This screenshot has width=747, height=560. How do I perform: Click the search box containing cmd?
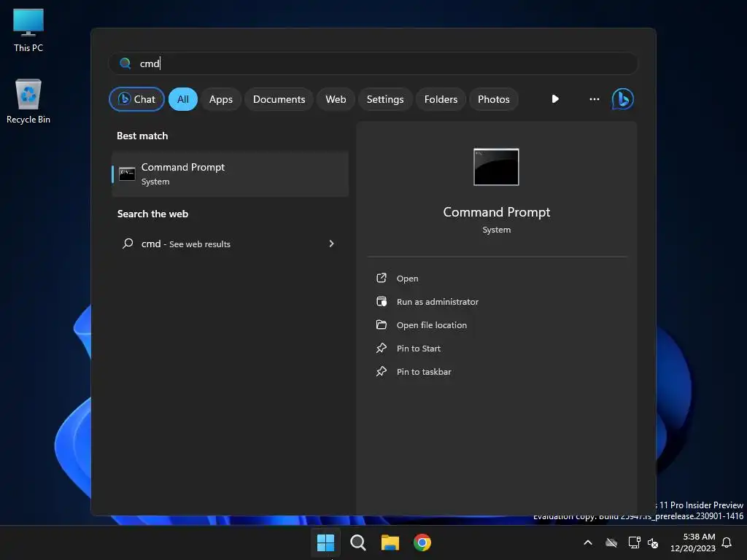click(373, 63)
